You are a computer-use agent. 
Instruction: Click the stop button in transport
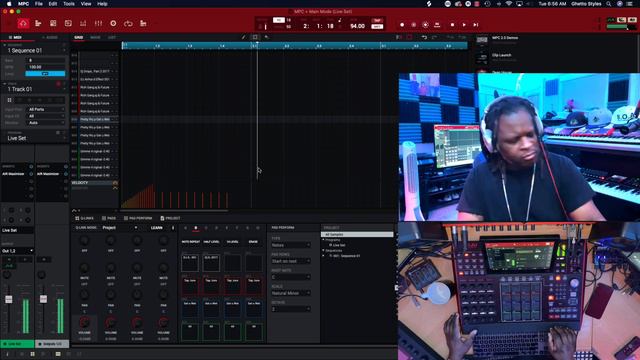pyautogui.click(x=452, y=25)
